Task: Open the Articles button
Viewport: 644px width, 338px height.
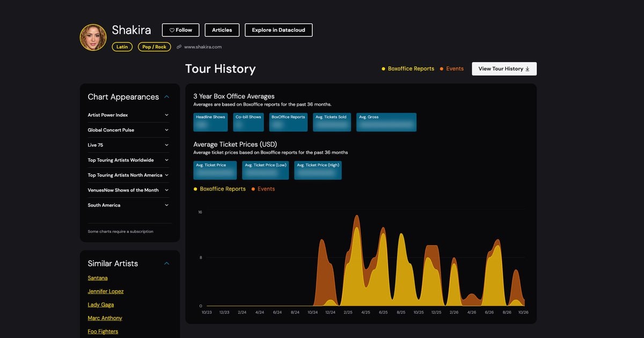Action: tap(222, 30)
